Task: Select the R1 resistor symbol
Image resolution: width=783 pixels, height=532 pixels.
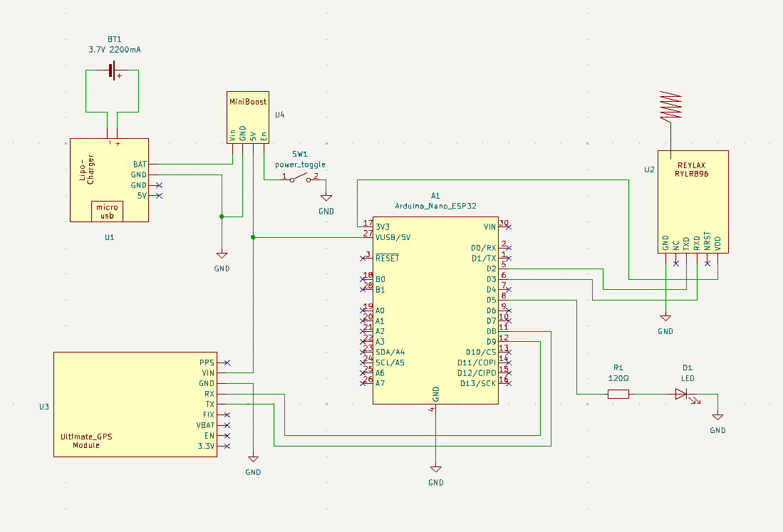Action: 618,395
